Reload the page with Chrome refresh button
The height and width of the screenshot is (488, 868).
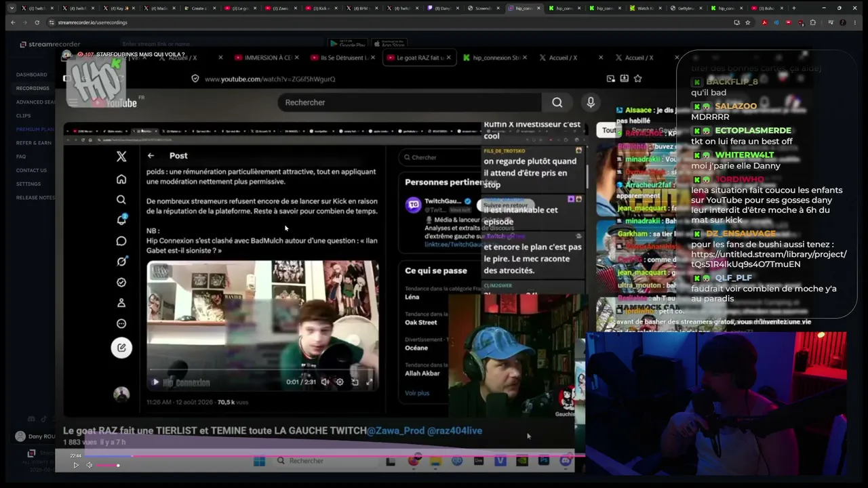coord(37,22)
